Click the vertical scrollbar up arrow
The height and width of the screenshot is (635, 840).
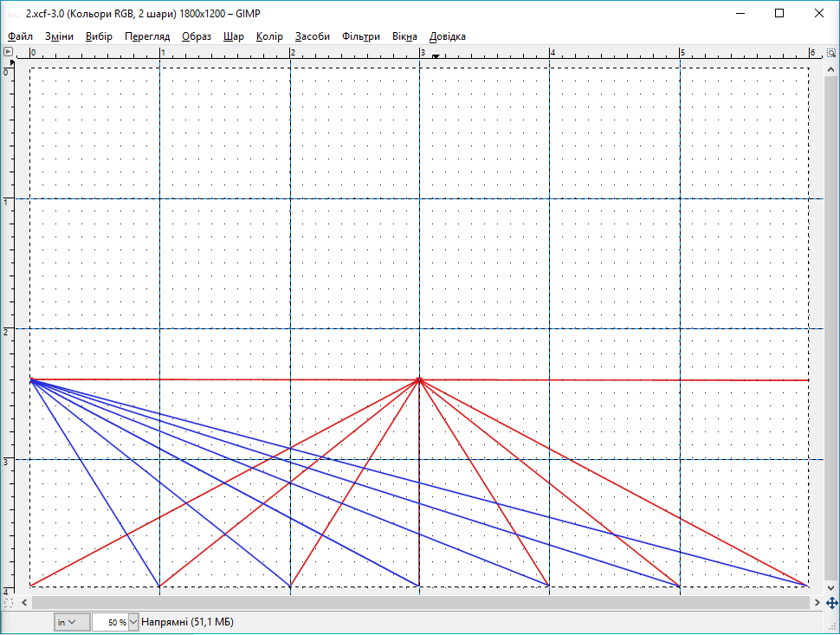tap(830, 69)
